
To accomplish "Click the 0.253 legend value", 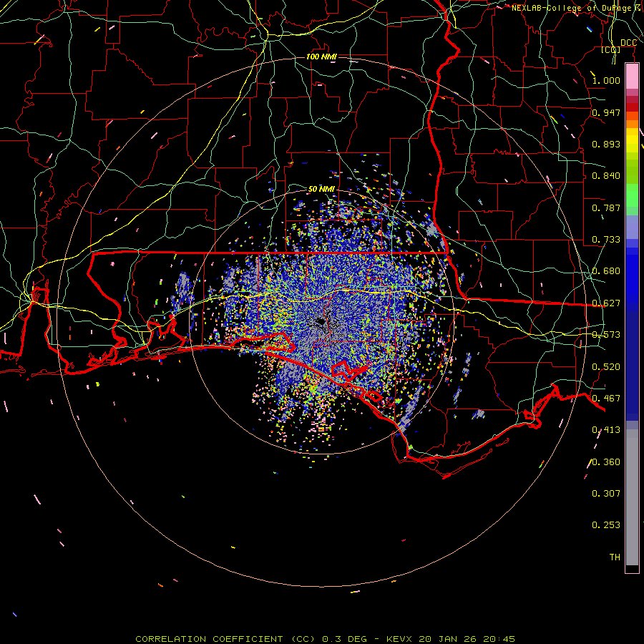I will [x=606, y=525].
